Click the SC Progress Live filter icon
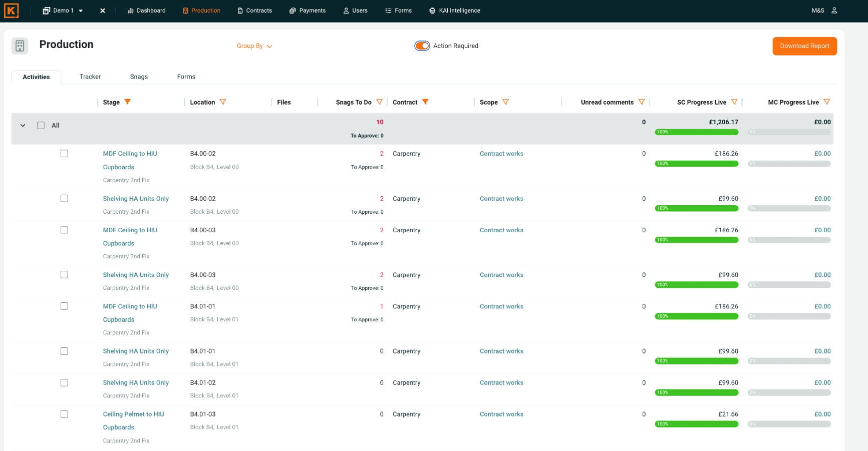Image resolution: width=868 pixels, height=451 pixels. (734, 102)
